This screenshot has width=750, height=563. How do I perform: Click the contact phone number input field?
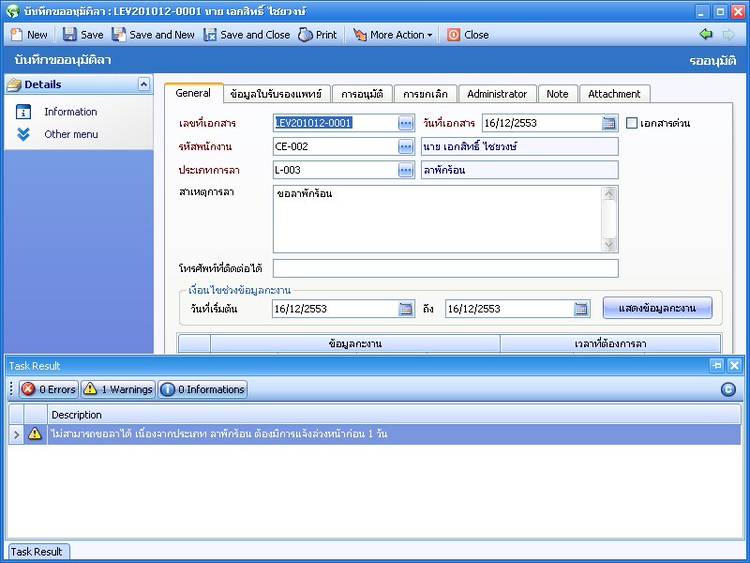tap(445, 268)
